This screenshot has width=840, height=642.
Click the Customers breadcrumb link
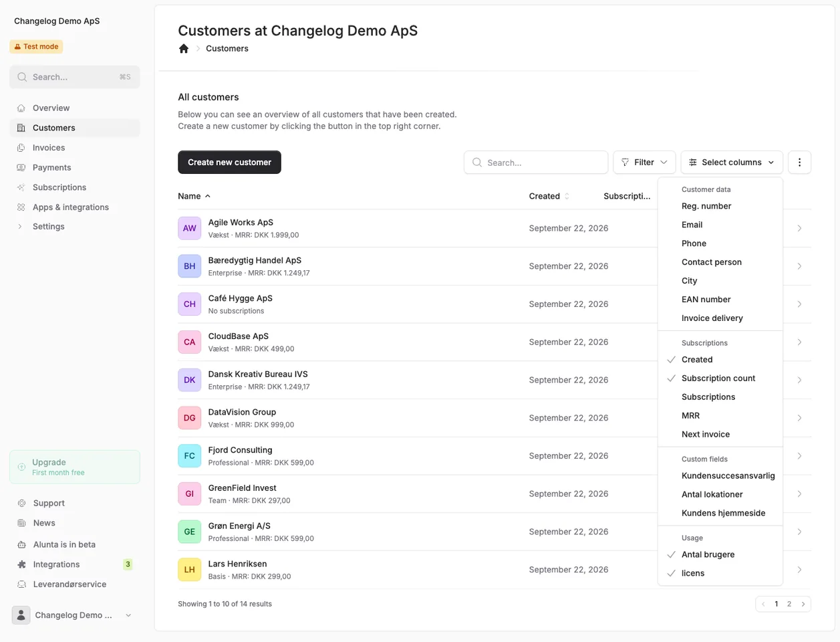227,48
